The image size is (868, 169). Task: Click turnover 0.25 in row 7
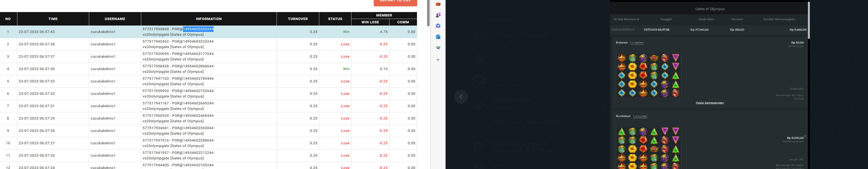pyautogui.click(x=313, y=106)
